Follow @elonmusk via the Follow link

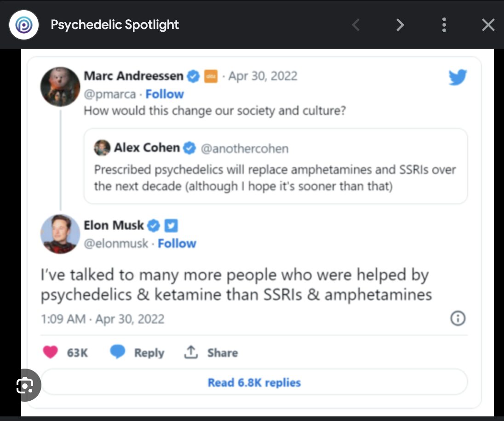click(x=177, y=244)
